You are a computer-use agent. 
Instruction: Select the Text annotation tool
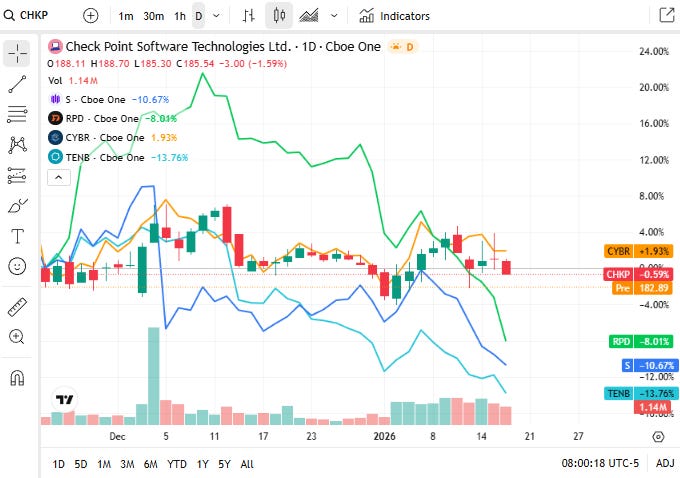[17, 236]
